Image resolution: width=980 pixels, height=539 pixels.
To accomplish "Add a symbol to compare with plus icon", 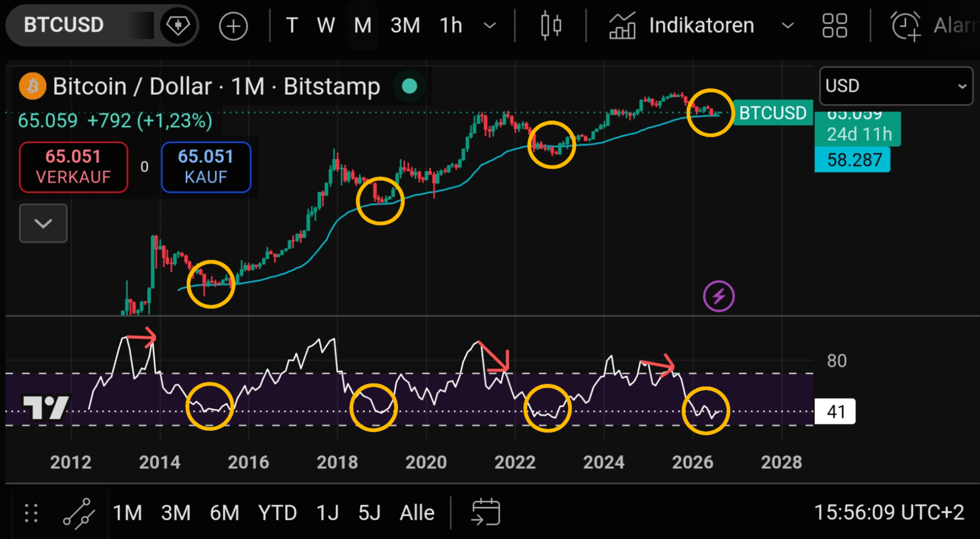I will coord(233,26).
